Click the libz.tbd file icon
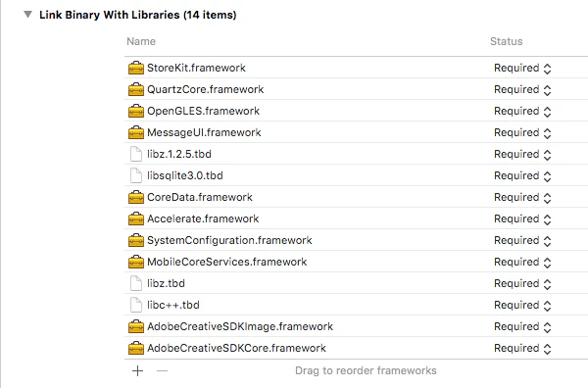Image resolution: width=588 pixels, height=388 pixels. click(136, 283)
